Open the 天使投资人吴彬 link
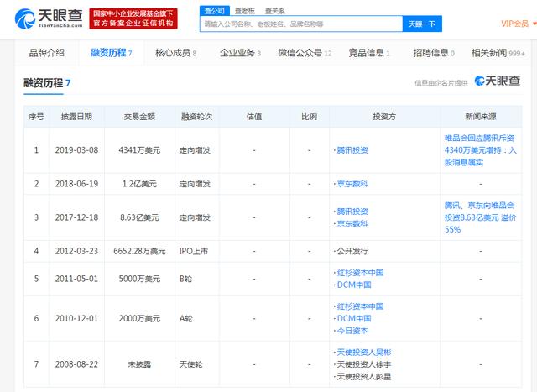This screenshot has height=392, width=537. coord(363,352)
